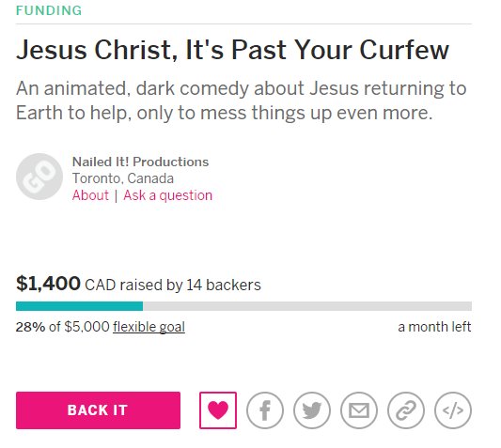Open embed code icon
501x448 pixels.
[x=453, y=410]
